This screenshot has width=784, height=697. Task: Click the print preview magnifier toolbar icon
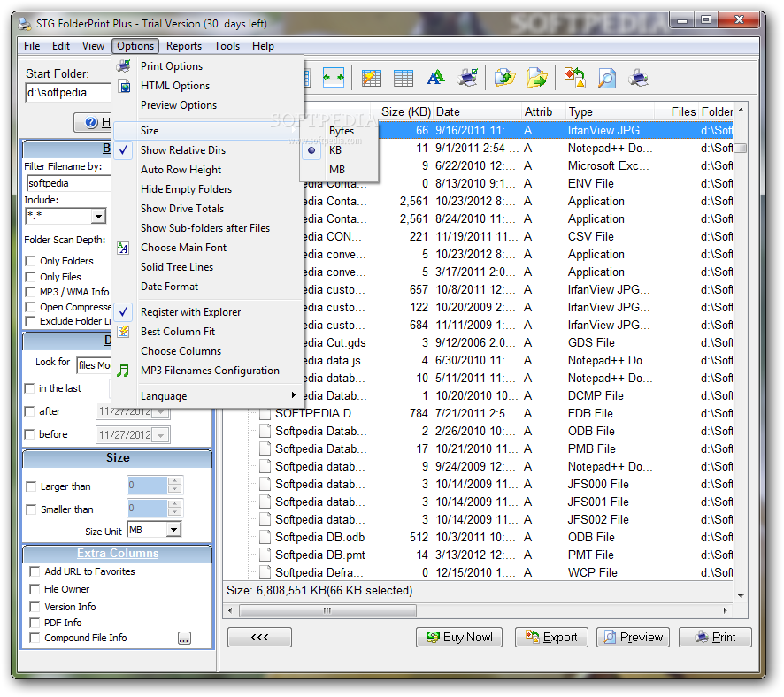coord(606,78)
